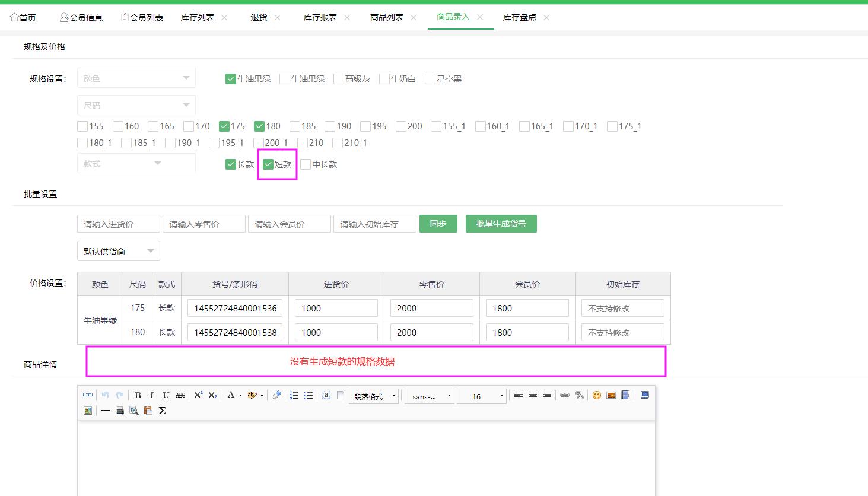Click the print icon in the editor
868x496 pixels.
(120, 411)
